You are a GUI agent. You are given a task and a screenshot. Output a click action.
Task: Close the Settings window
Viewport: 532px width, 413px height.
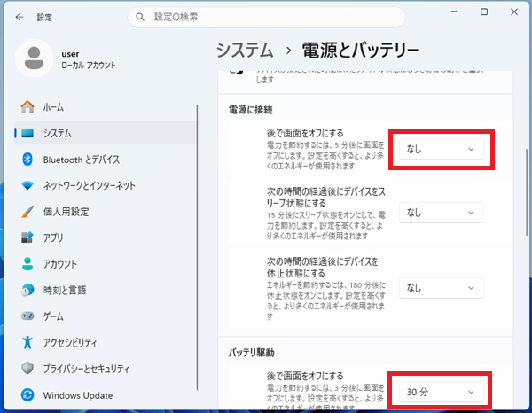(514, 12)
